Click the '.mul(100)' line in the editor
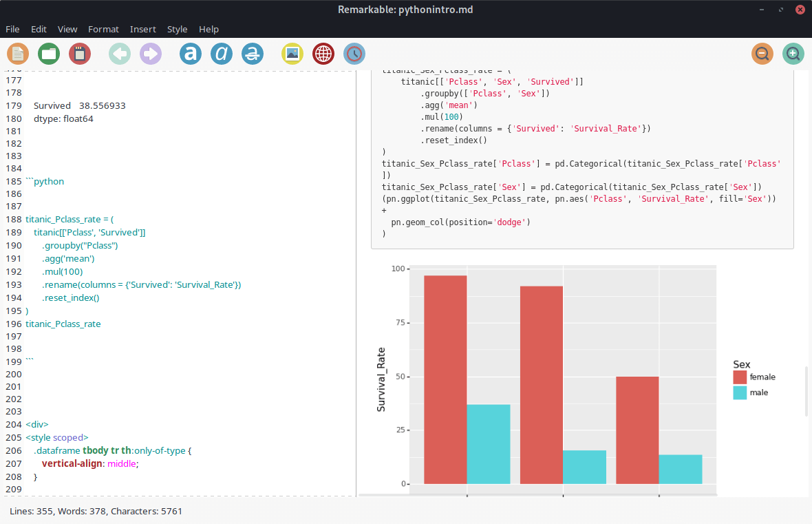Viewport: 812px width, 524px height. tap(62, 271)
